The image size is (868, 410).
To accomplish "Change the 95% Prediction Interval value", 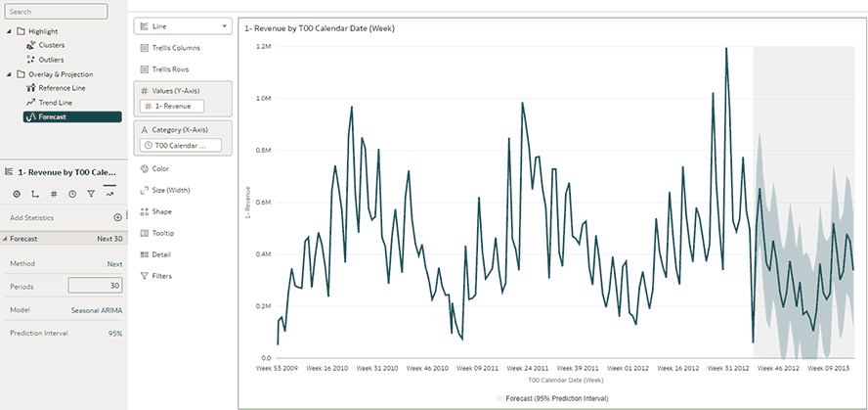I will coord(114,334).
